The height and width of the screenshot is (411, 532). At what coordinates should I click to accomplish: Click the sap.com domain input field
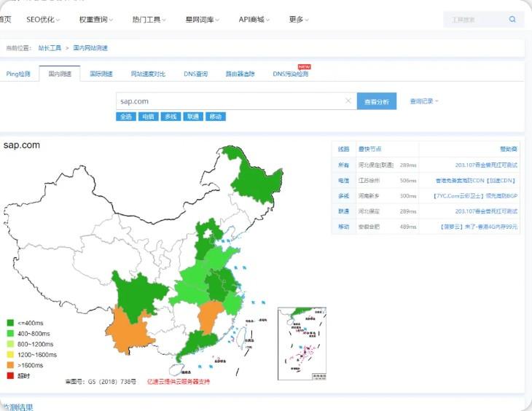[236, 101]
